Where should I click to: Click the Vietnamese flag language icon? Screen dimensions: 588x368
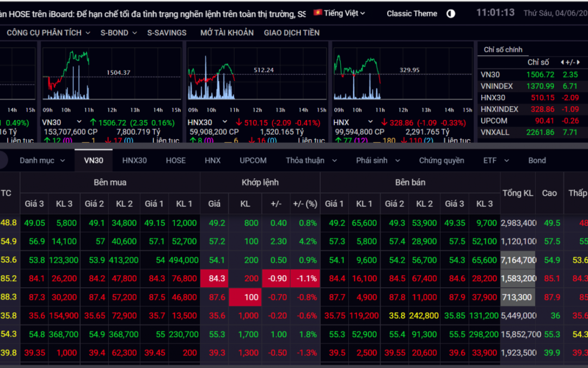pyautogui.click(x=317, y=13)
